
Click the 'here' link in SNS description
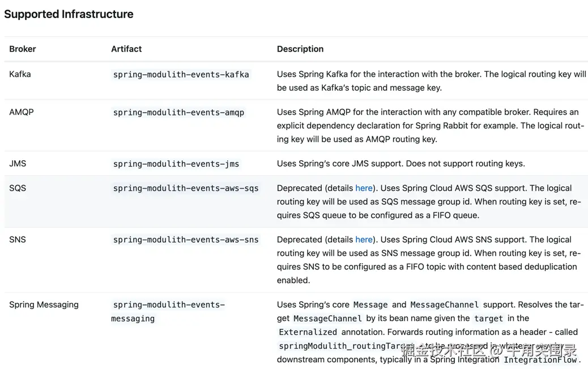coord(364,239)
